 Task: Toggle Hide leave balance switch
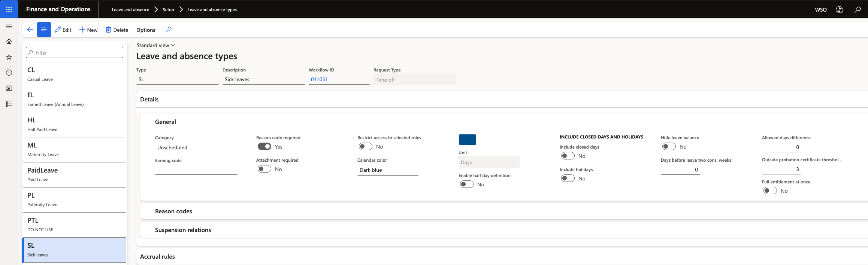[669, 147]
